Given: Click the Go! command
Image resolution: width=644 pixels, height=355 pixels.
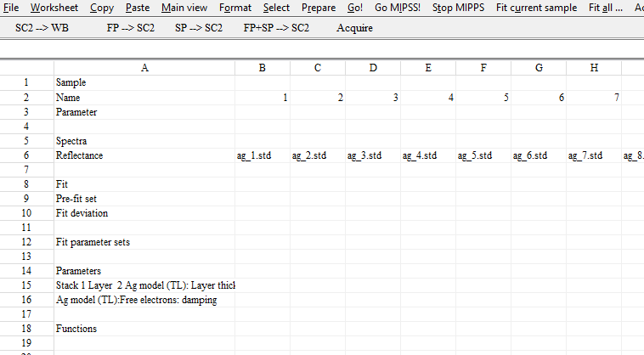Looking at the screenshot, I should [355, 8].
